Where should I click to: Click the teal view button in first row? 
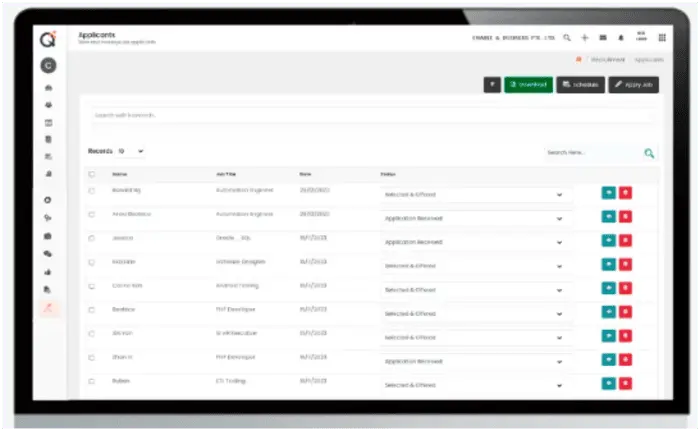pos(608,193)
